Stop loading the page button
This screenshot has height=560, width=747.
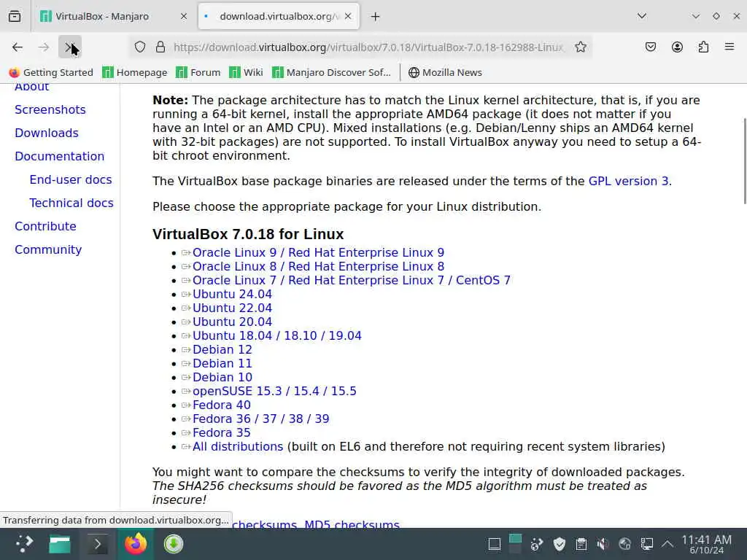coord(70,47)
